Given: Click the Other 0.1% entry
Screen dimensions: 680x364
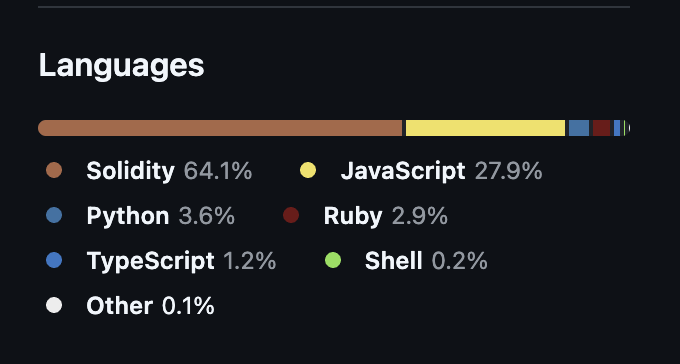Looking at the screenshot, I should click(x=130, y=306).
